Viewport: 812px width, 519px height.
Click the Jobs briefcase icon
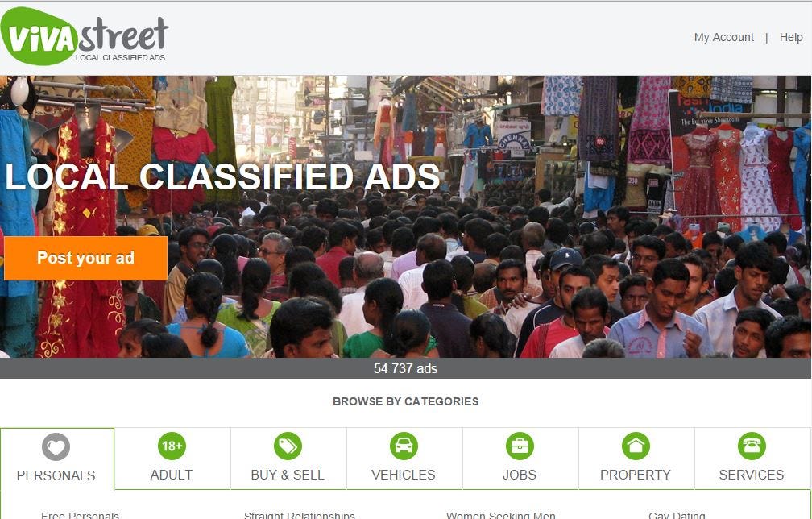tap(520, 446)
